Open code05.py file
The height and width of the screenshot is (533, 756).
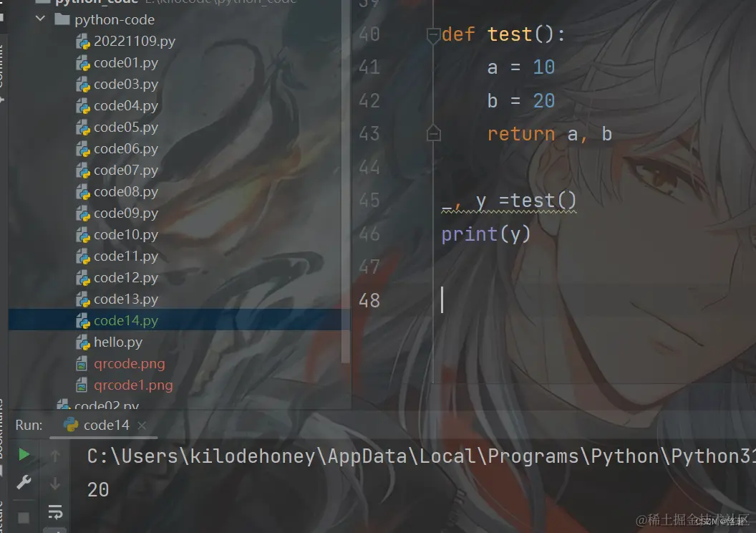[126, 127]
